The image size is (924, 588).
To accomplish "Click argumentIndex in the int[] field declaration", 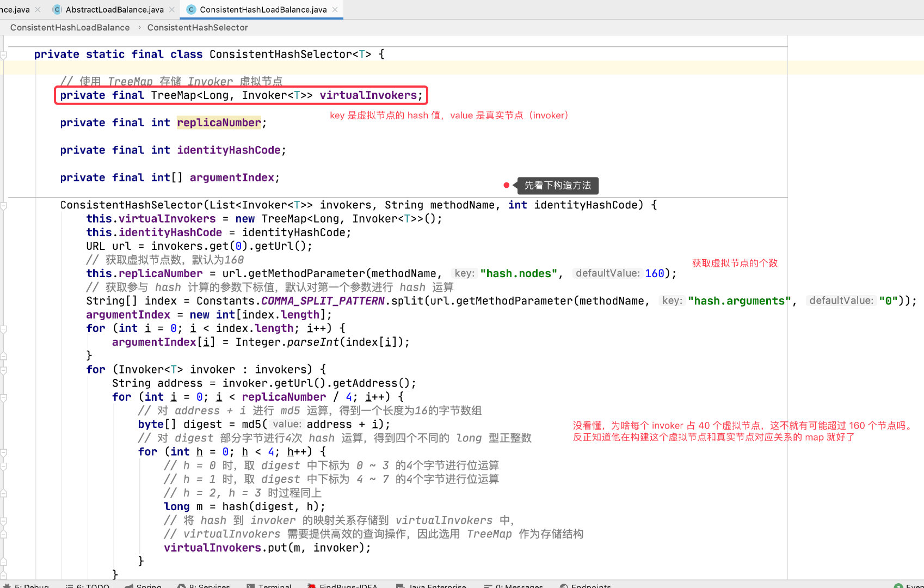I will (x=232, y=177).
